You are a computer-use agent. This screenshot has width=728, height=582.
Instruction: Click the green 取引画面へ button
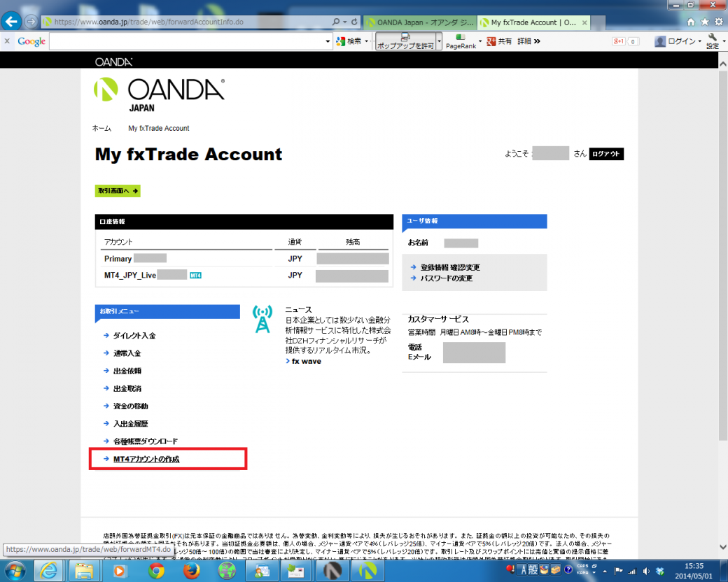[x=118, y=191]
